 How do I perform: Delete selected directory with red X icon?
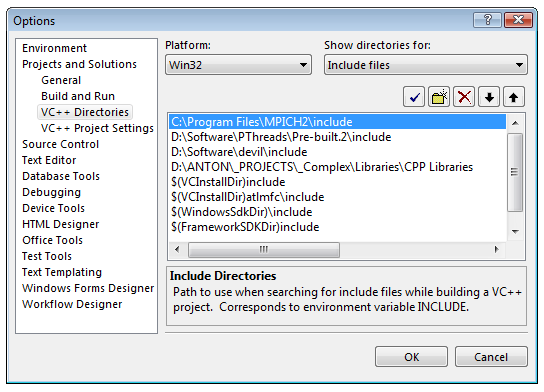pyautogui.click(x=464, y=97)
